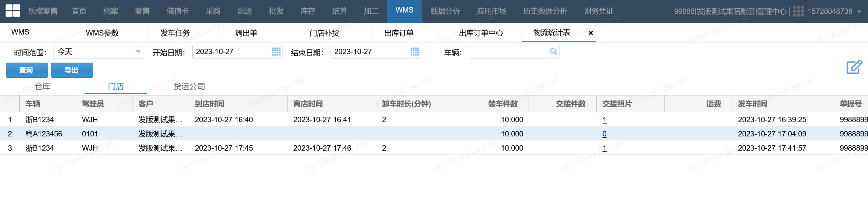The image size is (868, 198).
Task: Open the apps grid icon near account
Action: [798, 11]
